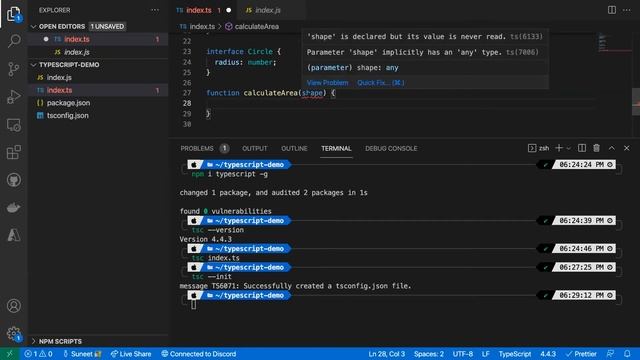Maximize the panel with up chevron
This screenshot has width=640, height=360.
611,148
